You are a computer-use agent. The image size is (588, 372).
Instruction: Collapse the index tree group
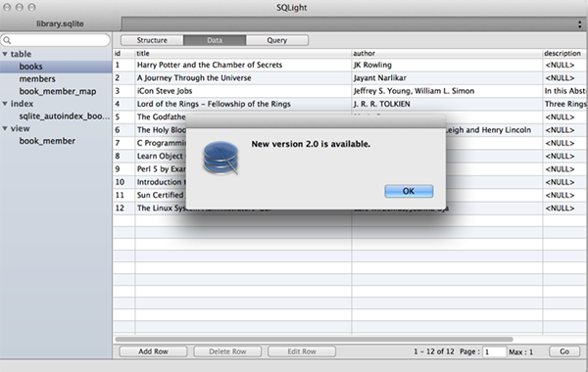5,104
